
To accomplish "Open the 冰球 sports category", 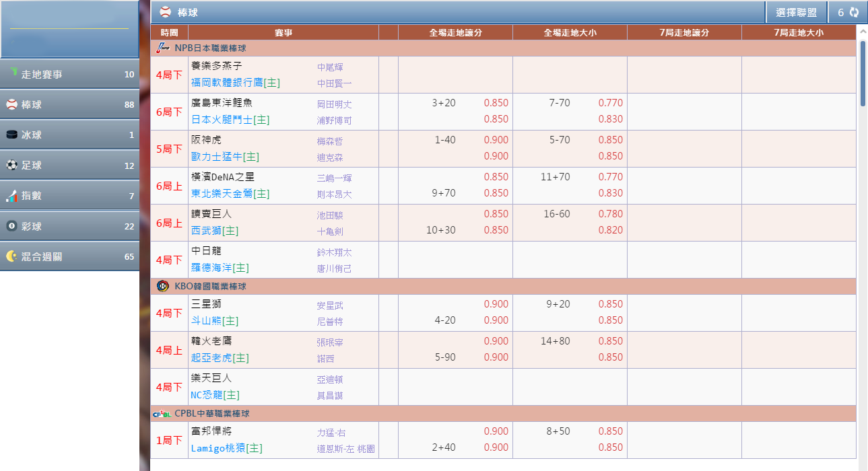I will click(70, 135).
